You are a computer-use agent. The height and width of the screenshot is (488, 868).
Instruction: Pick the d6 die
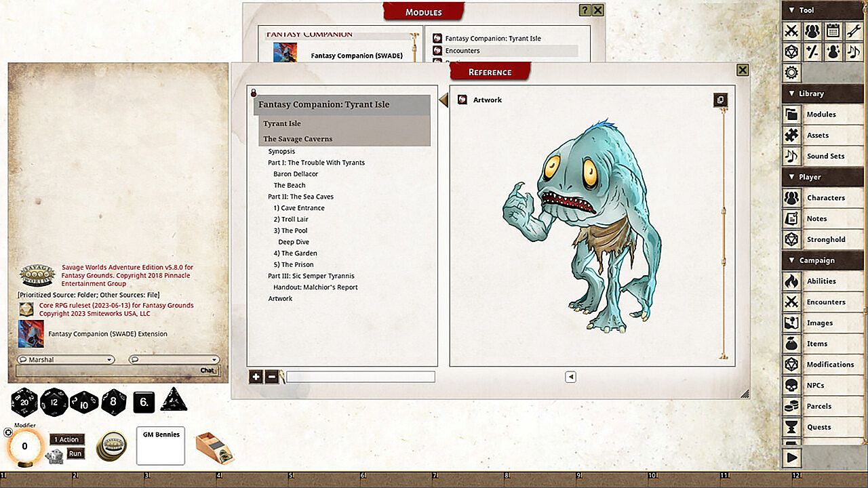(x=144, y=402)
